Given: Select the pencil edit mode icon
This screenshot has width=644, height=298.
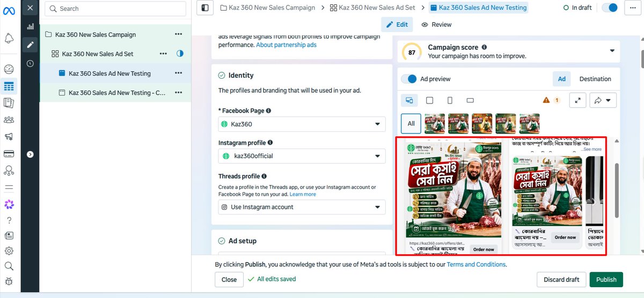Looking at the screenshot, I should coord(30,44).
